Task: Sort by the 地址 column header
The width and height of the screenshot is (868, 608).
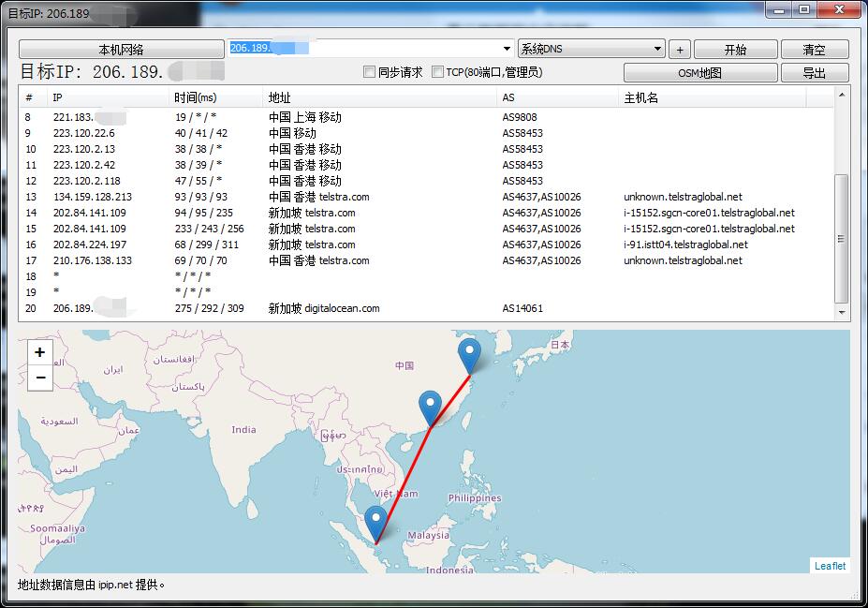Action: 380,98
